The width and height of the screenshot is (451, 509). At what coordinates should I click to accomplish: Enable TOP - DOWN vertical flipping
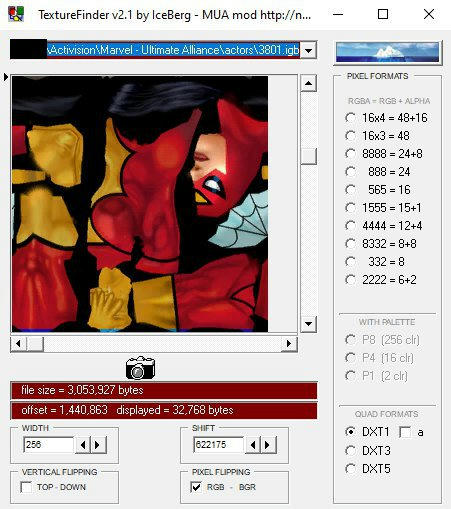[26, 487]
